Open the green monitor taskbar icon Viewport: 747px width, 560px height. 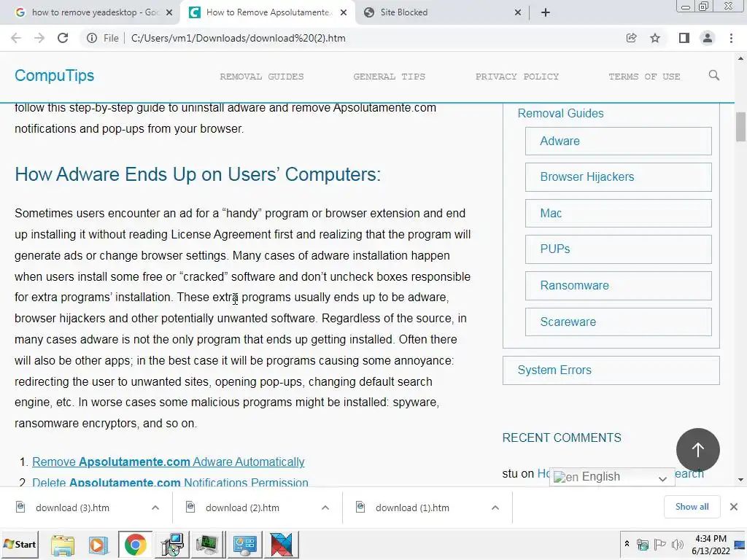(208, 545)
